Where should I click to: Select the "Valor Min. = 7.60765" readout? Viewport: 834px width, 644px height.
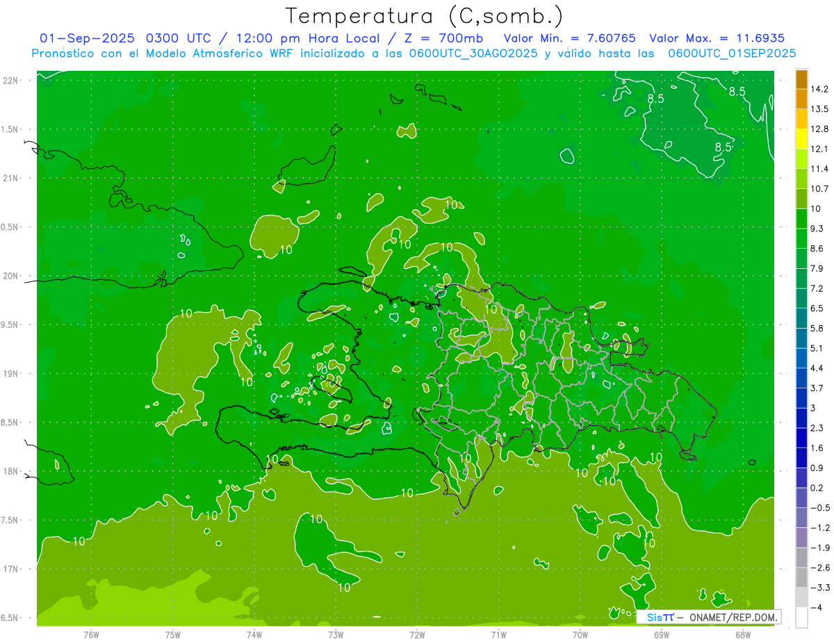(x=569, y=38)
